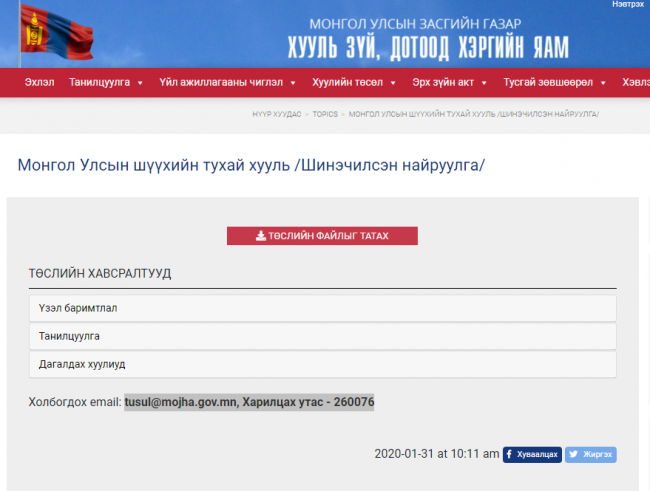The height and width of the screenshot is (491, 650).
Task: Expand the Эрх зүйн акт dropdown
Action: [449, 82]
